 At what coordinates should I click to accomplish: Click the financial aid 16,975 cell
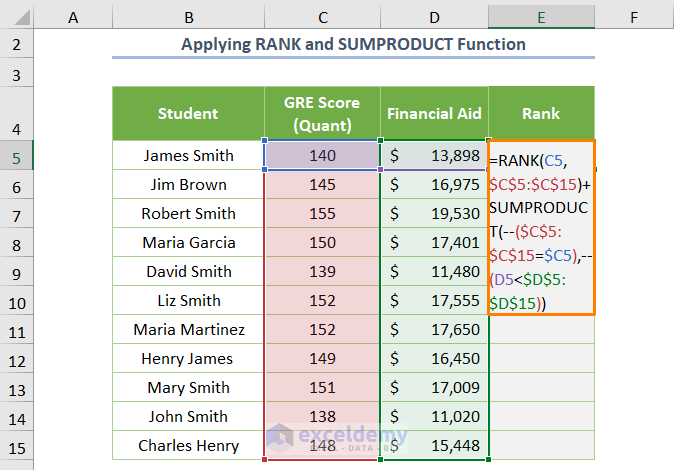point(434,185)
